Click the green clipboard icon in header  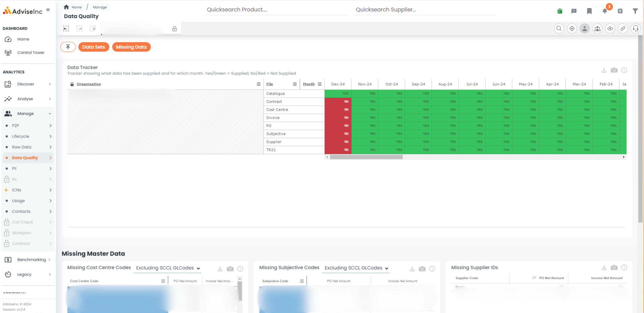(560, 11)
